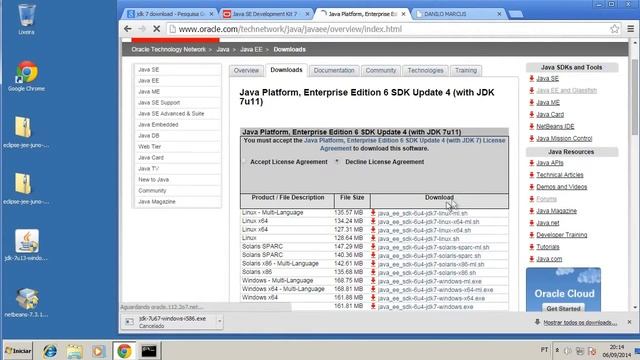
Task: Click the red arrow beside Java SE in SDKs and Tools
Action: [x=531, y=78]
